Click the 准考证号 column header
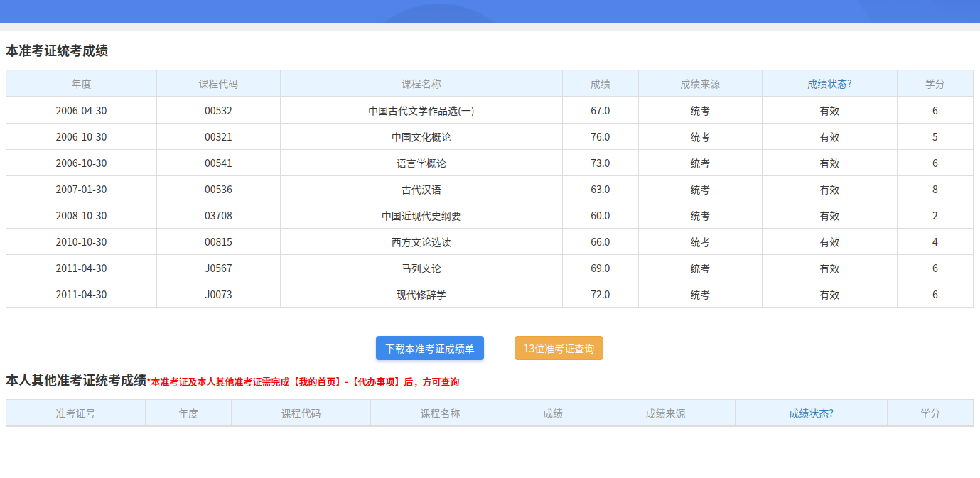This screenshot has height=478, width=980. [x=75, y=413]
